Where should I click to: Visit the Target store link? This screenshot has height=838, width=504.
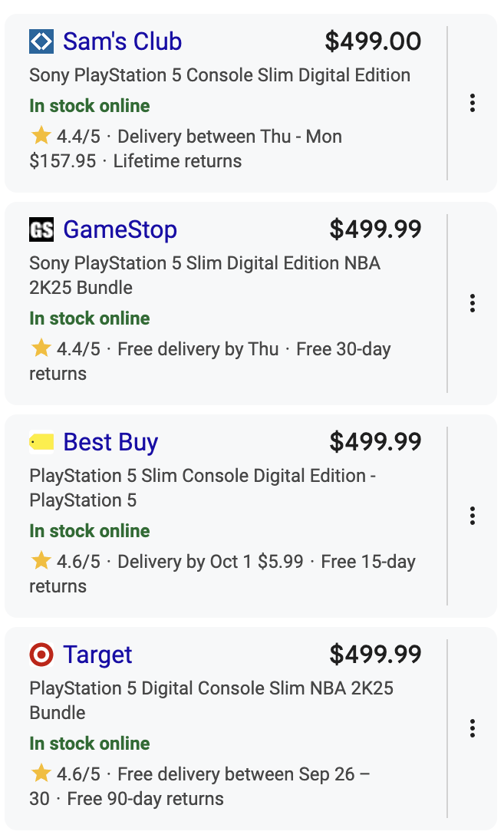click(x=97, y=655)
